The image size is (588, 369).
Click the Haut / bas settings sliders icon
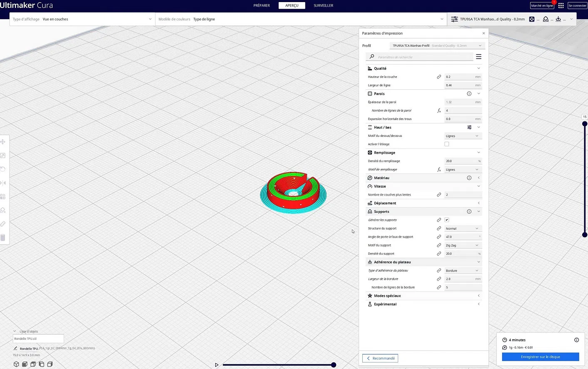(469, 127)
